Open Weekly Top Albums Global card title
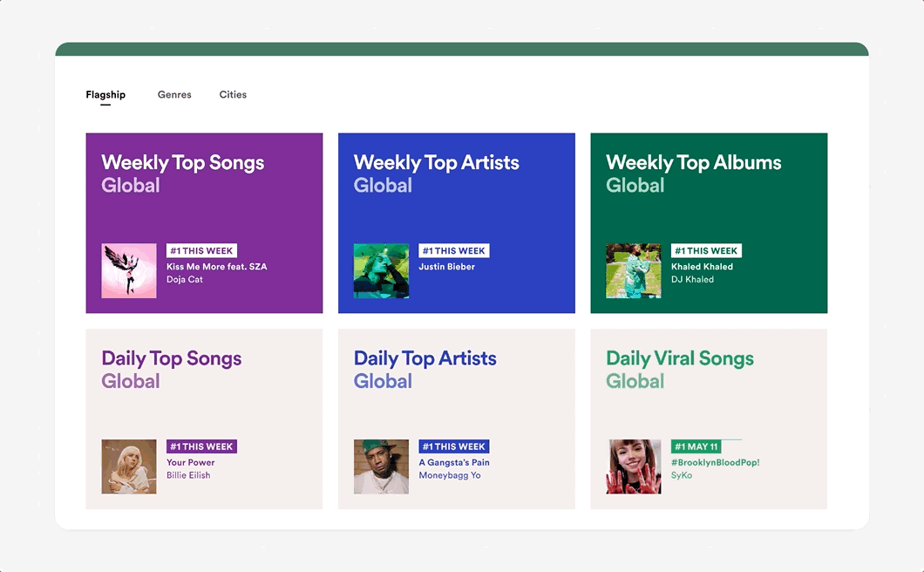The width and height of the screenshot is (924, 572). [694, 174]
